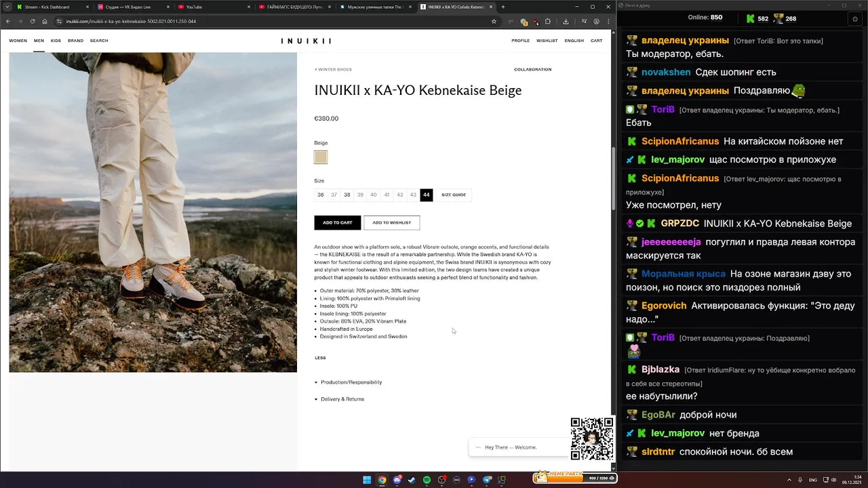Open the BRAND menu

(75, 41)
